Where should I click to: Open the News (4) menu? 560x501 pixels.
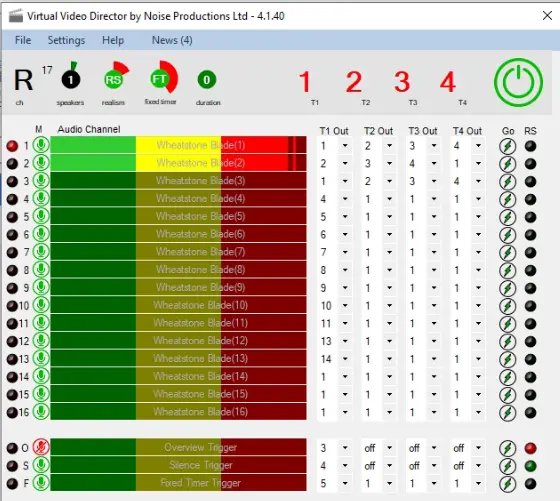click(x=172, y=40)
